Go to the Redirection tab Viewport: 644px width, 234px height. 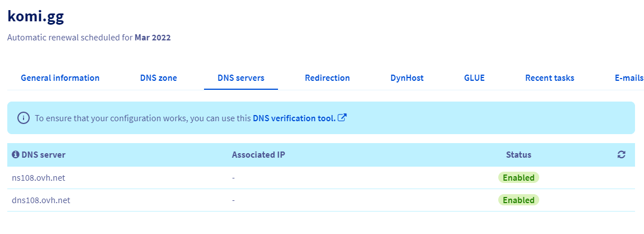tap(327, 78)
